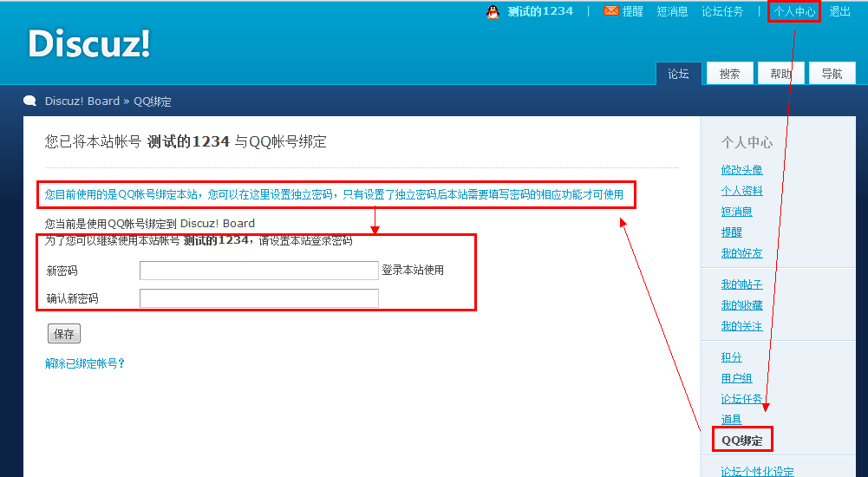The height and width of the screenshot is (477, 868).
Task: Click the speech bubble icon in breadcrumb
Action: click(29, 101)
